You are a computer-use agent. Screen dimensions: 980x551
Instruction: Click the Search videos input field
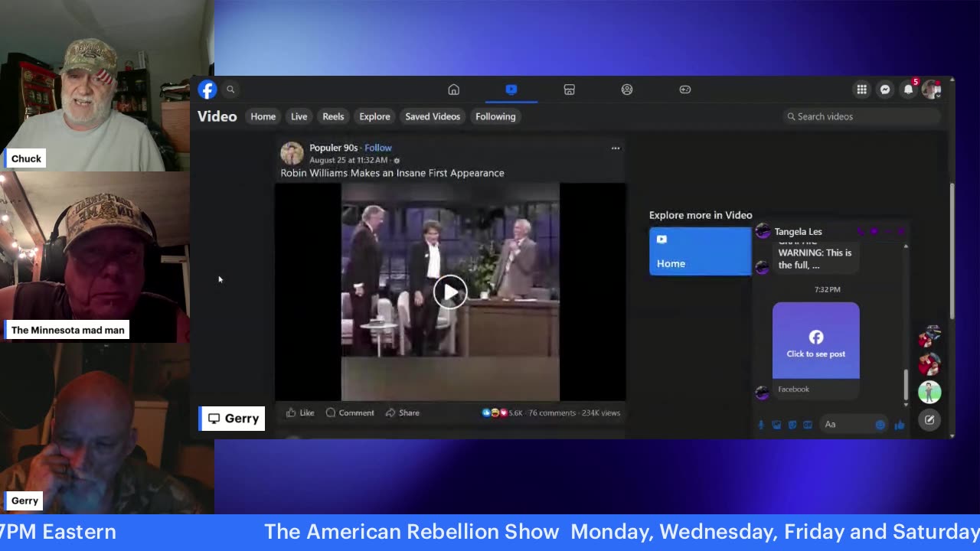(862, 116)
